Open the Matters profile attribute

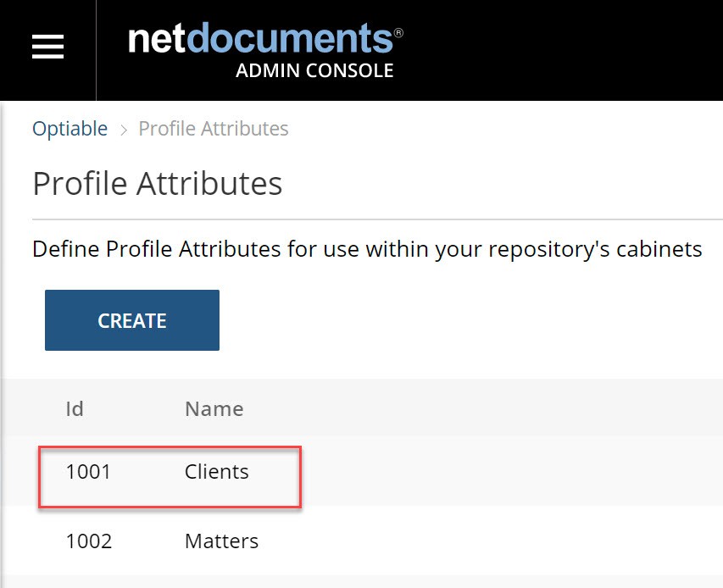point(221,541)
